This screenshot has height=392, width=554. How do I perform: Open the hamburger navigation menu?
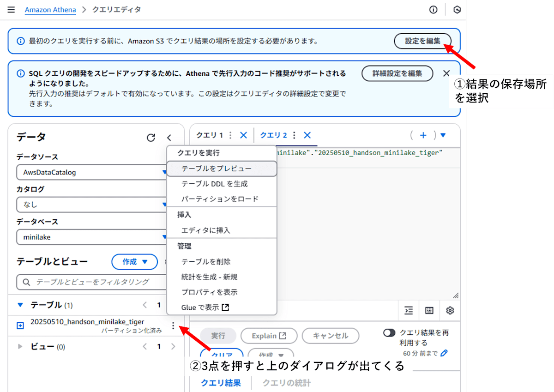click(11, 9)
